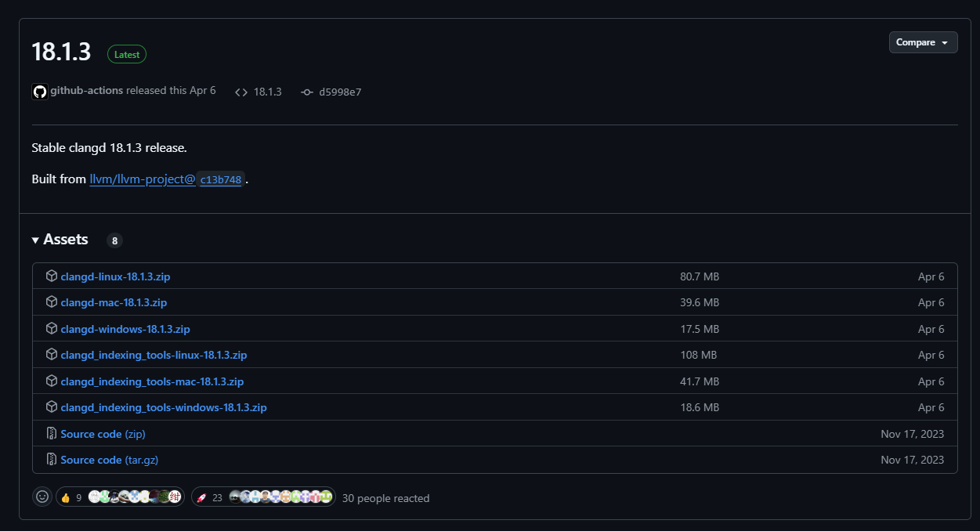Click the 18.1.3 release title
The width and height of the screenshot is (980, 531).
61,52
